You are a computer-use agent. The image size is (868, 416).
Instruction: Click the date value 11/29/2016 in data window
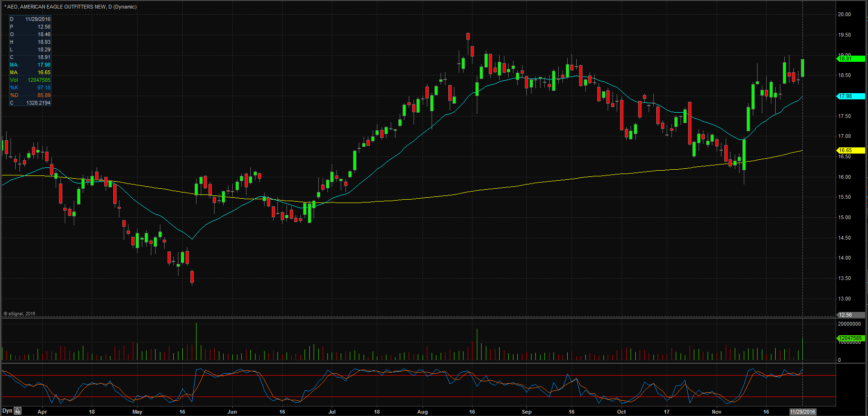point(38,19)
